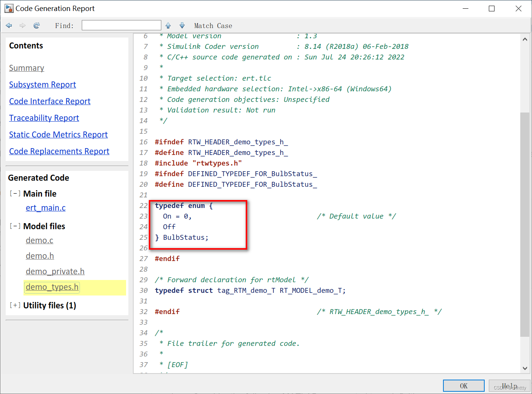Click '#ifndef RTW_HEADER_demo_types_h_' line
532x394 pixels.
tap(221, 142)
